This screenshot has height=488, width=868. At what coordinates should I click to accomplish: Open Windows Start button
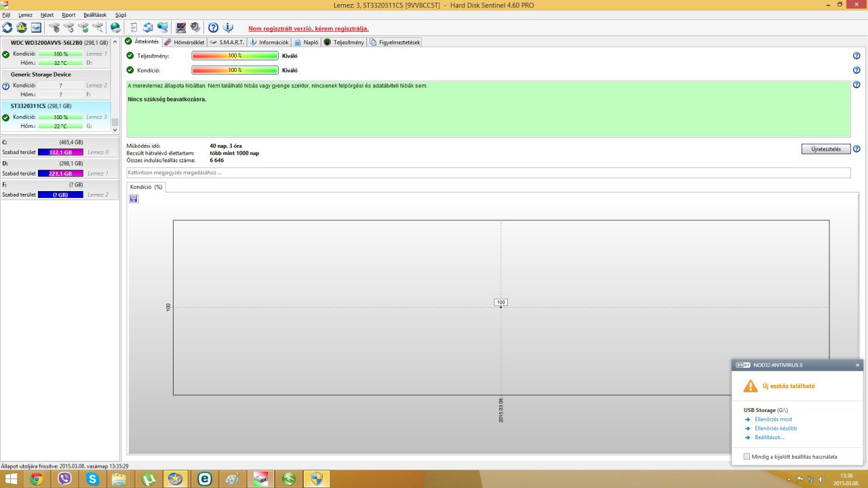point(11,479)
